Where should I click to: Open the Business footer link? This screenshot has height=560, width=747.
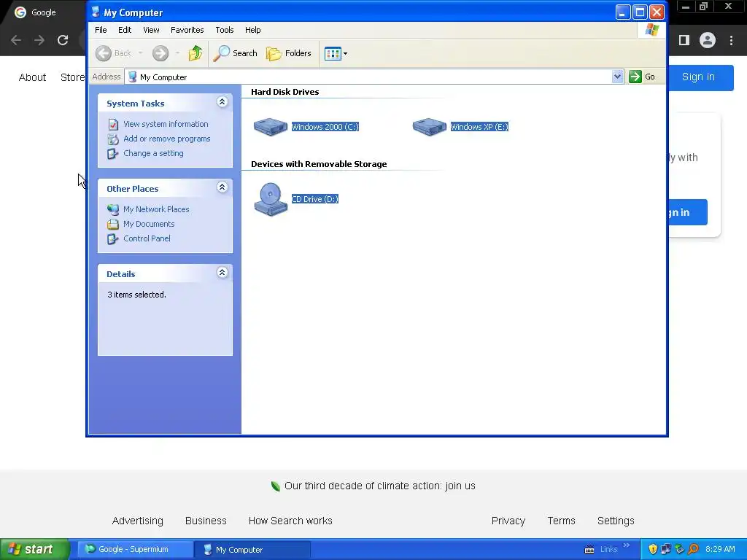coord(206,521)
